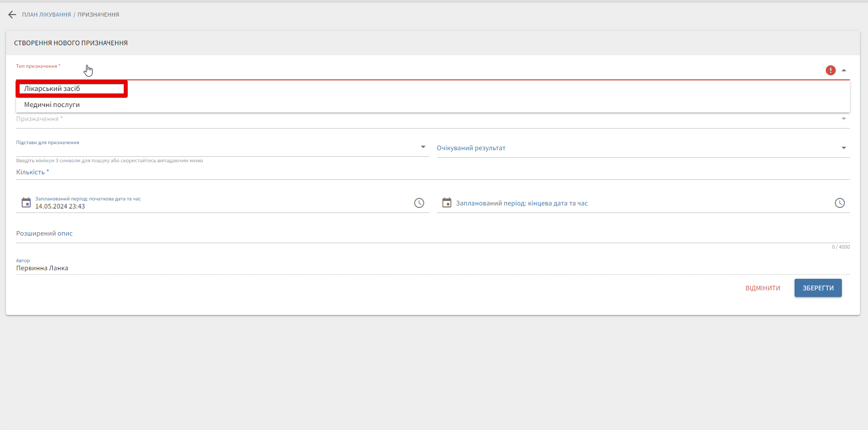
Task: Open clock picker for start time
Action: pos(419,203)
